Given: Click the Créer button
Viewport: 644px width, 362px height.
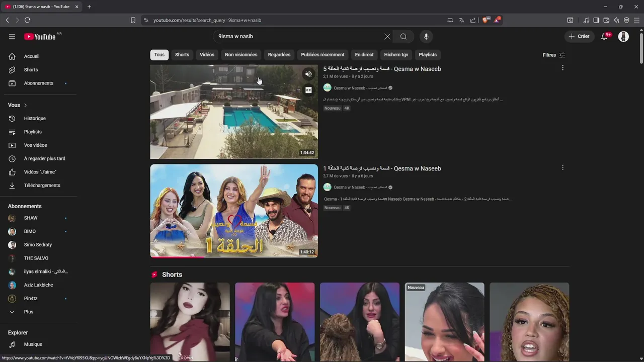Looking at the screenshot, I should 579,36.
